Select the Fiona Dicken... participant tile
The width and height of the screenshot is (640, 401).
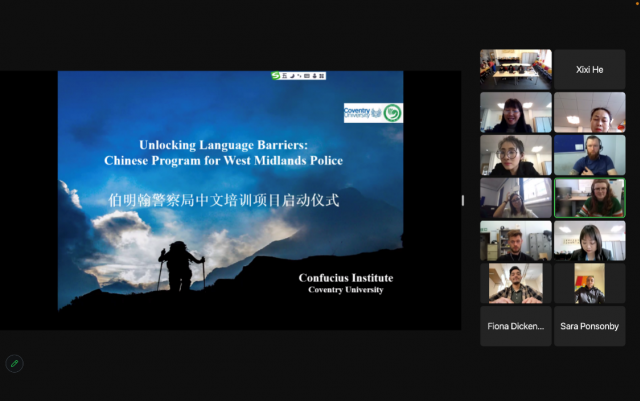pos(516,326)
